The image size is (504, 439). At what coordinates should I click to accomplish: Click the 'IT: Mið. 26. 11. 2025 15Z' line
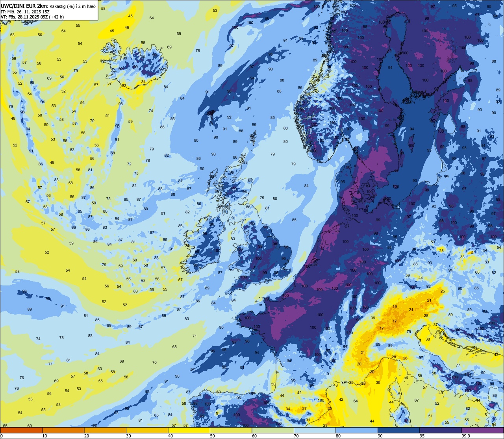click(24, 11)
